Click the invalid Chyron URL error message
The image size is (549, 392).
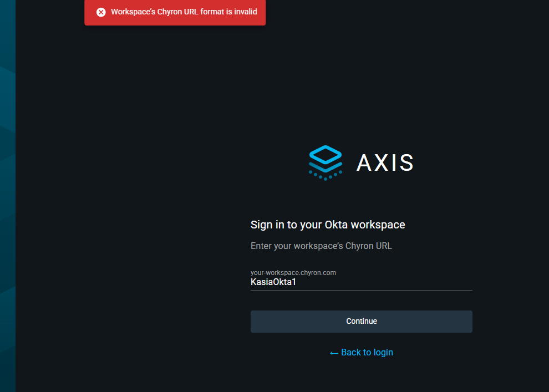pyautogui.click(x=184, y=12)
